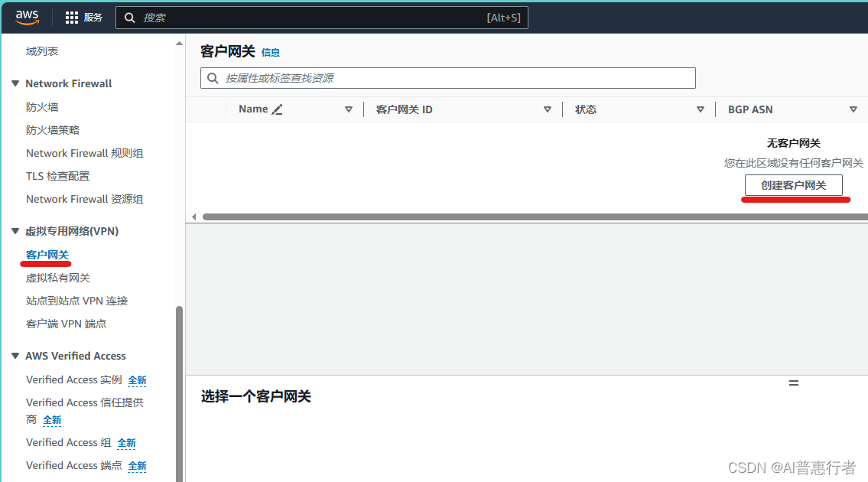Open Verified Access 端点
The image size is (868, 482).
tap(74, 465)
